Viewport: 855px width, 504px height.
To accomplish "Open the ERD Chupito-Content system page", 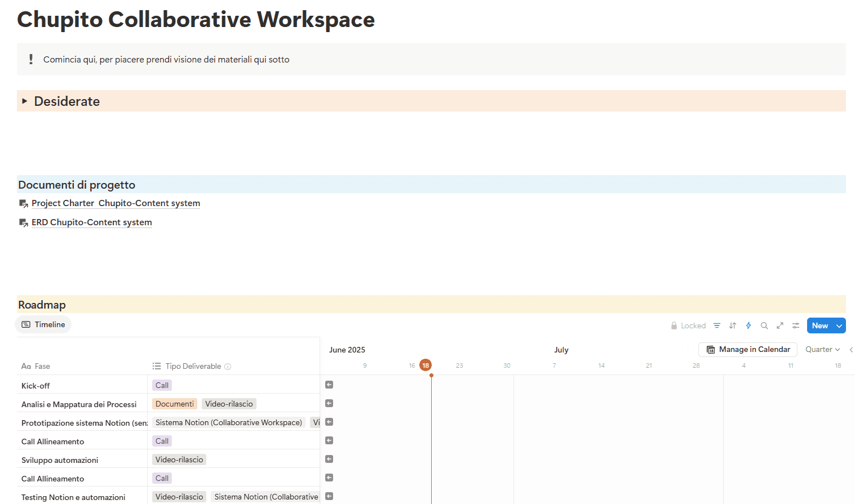I will (x=91, y=222).
